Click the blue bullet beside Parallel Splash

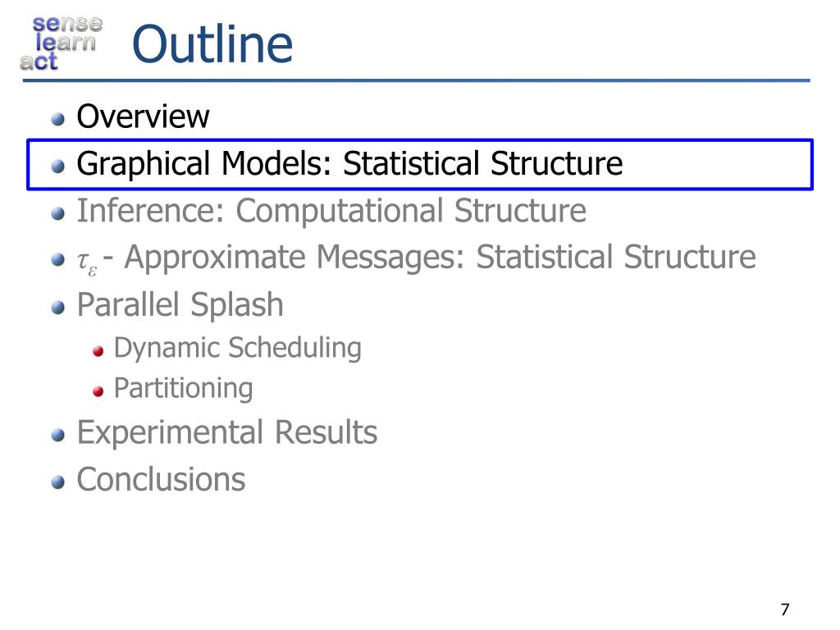[x=58, y=308]
